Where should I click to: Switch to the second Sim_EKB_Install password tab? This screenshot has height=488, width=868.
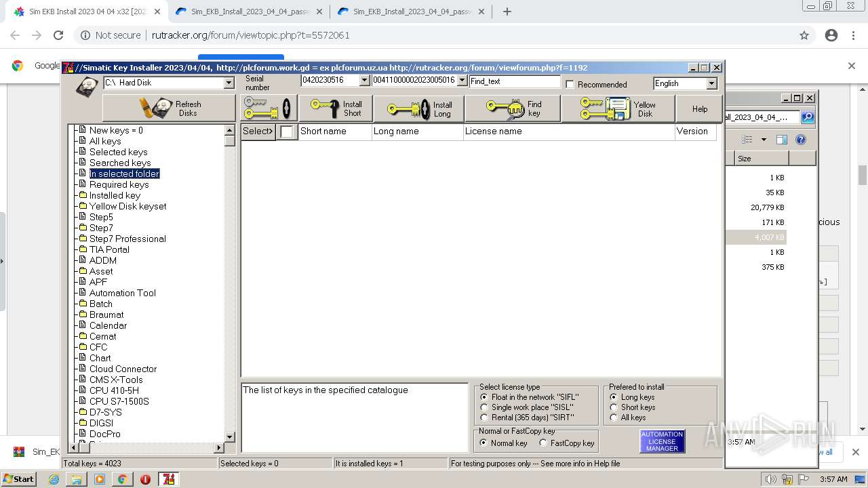(x=410, y=12)
